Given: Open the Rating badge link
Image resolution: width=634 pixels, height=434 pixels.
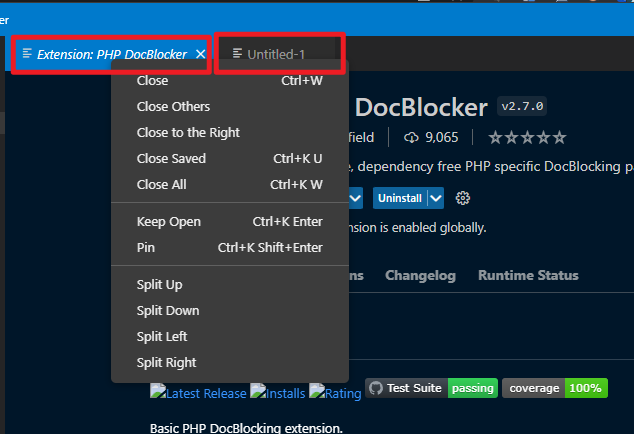Looking at the screenshot, I should click(x=335, y=392).
